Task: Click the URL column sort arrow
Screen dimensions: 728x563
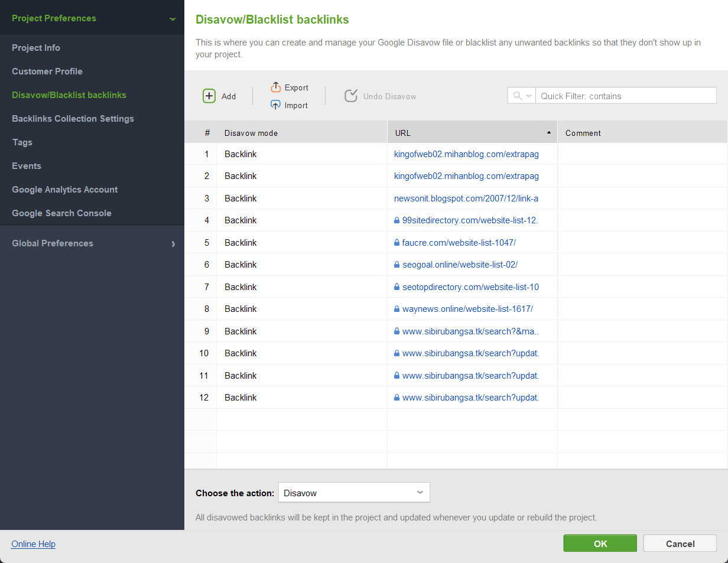Action: tap(549, 133)
